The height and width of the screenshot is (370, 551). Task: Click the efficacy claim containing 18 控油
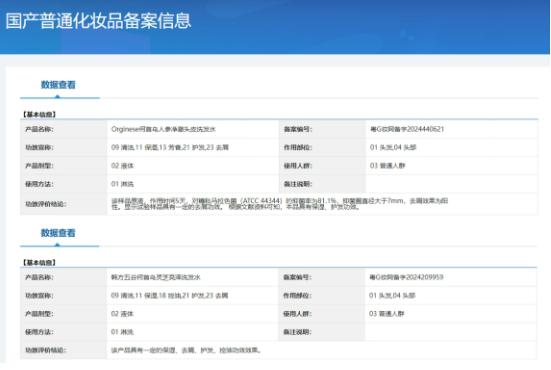pos(169,296)
